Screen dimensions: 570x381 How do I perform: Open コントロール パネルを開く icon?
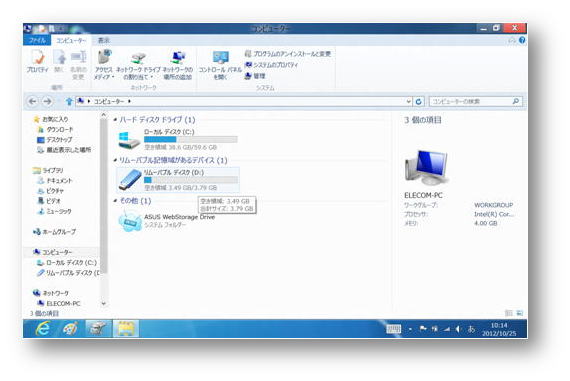pyautogui.click(x=220, y=65)
